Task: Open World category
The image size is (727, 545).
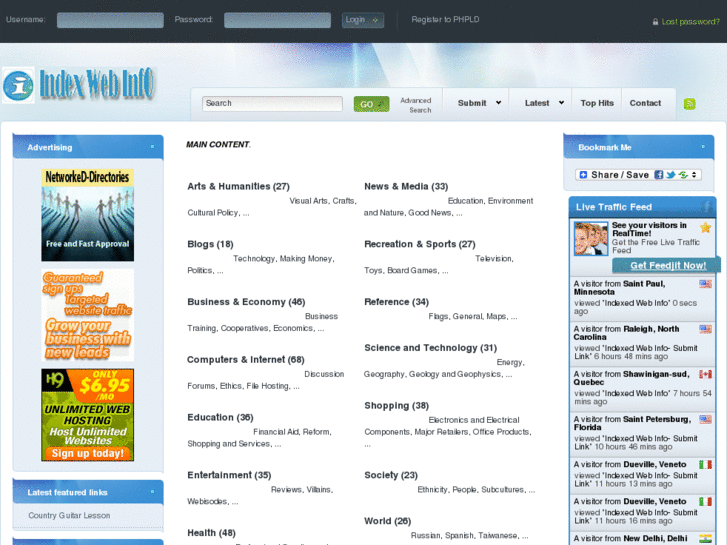Action: click(x=388, y=521)
